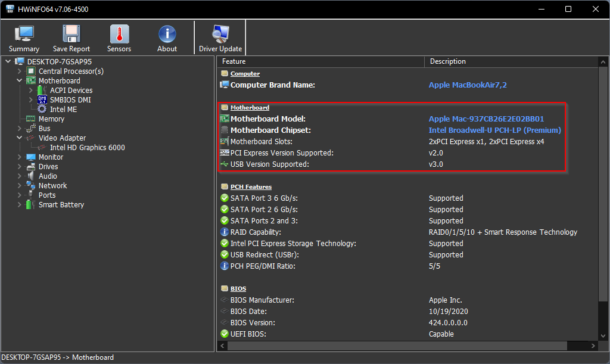Launch the Driver Update tool
This screenshot has width=610, height=364.
220,38
